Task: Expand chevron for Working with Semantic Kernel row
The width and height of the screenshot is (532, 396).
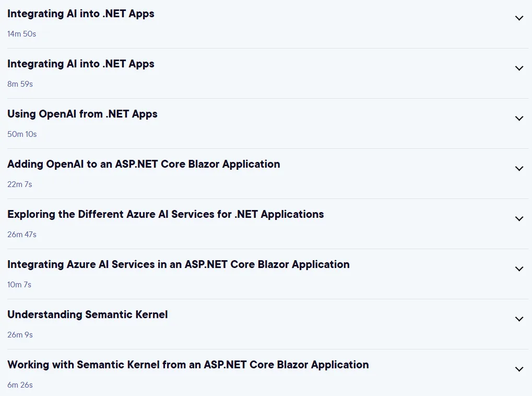Action: pos(519,369)
